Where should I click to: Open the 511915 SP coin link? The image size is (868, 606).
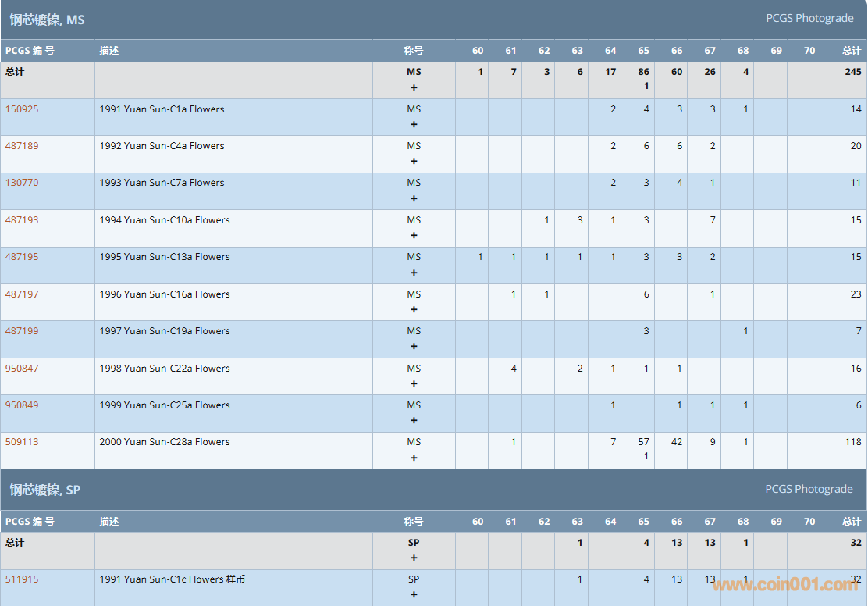click(x=22, y=579)
